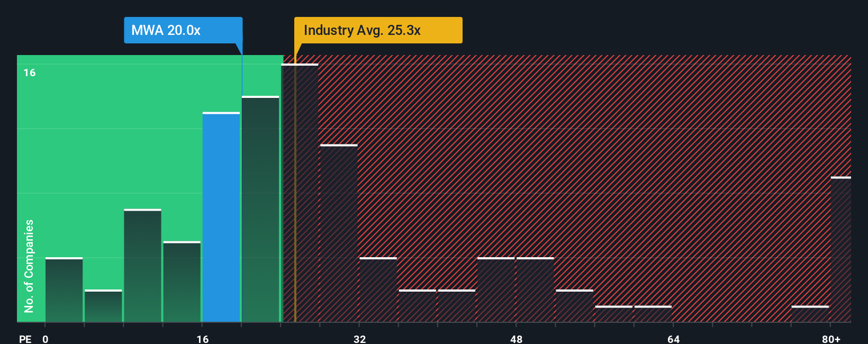Select the x-axis label 32
This screenshot has width=868, height=344.
coord(359,339)
